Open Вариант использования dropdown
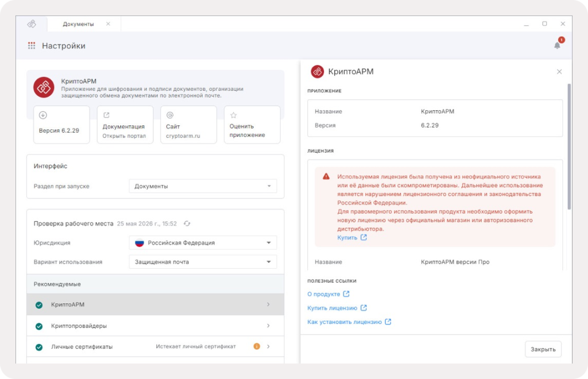Viewport: 588px width, 379px height. click(203, 262)
